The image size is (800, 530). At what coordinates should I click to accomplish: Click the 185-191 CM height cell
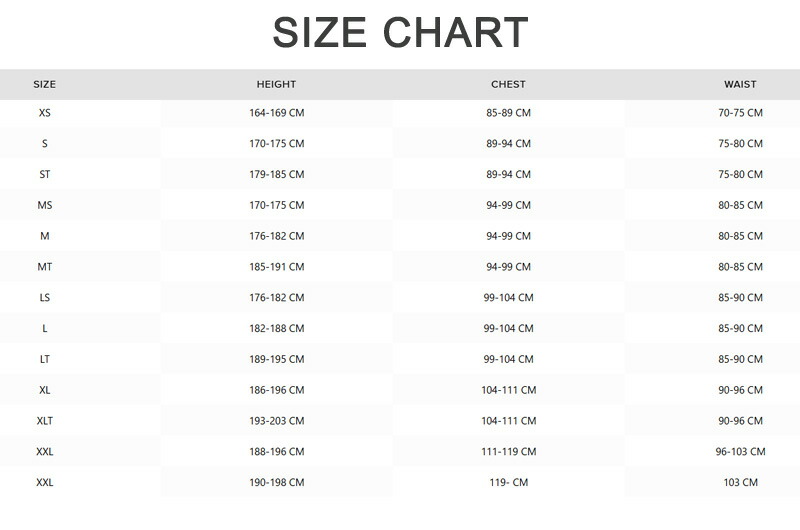pos(276,267)
